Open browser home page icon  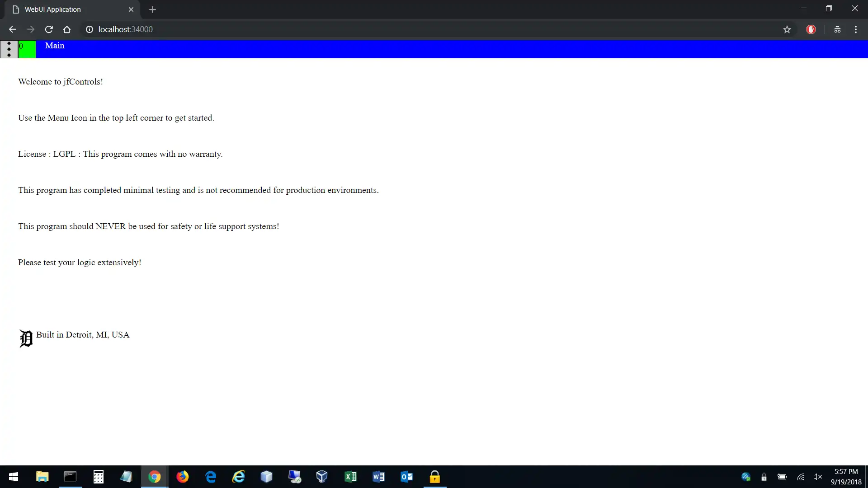pos(67,29)
